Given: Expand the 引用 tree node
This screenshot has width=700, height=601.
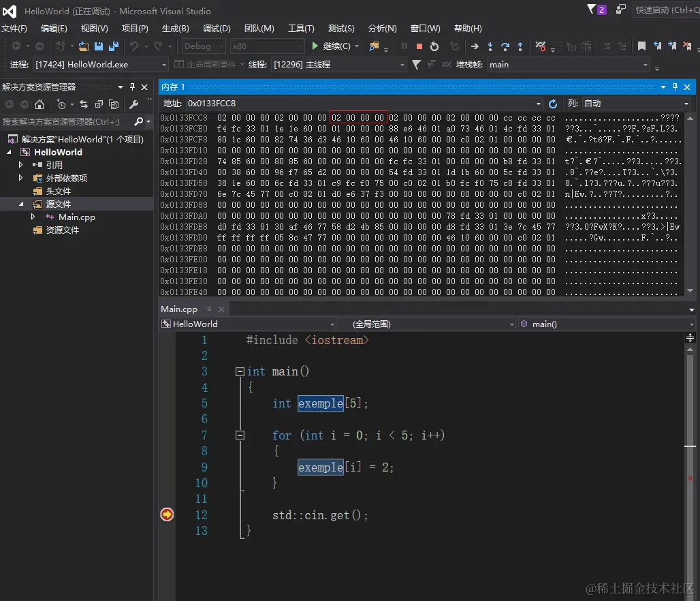Looking at the screenshot, I should [x=21, y=165].
